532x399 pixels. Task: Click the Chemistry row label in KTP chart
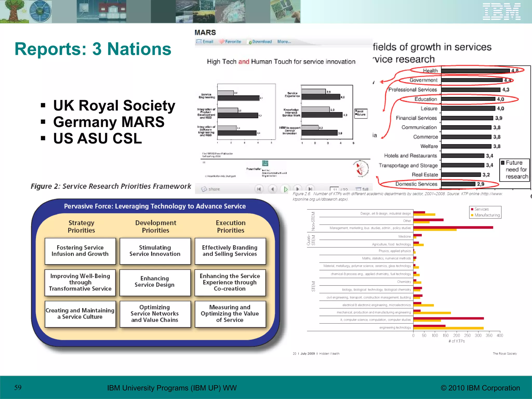(x=404, y=282)
